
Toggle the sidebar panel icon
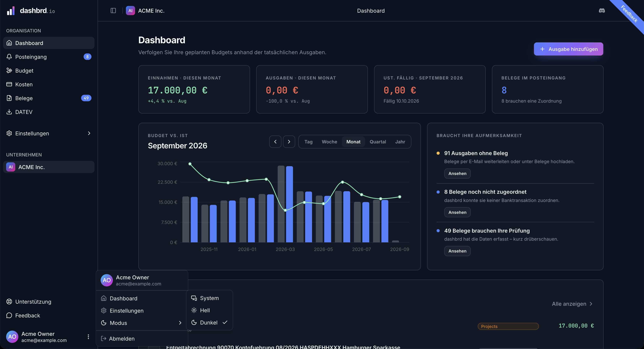(x=113, y=11)
